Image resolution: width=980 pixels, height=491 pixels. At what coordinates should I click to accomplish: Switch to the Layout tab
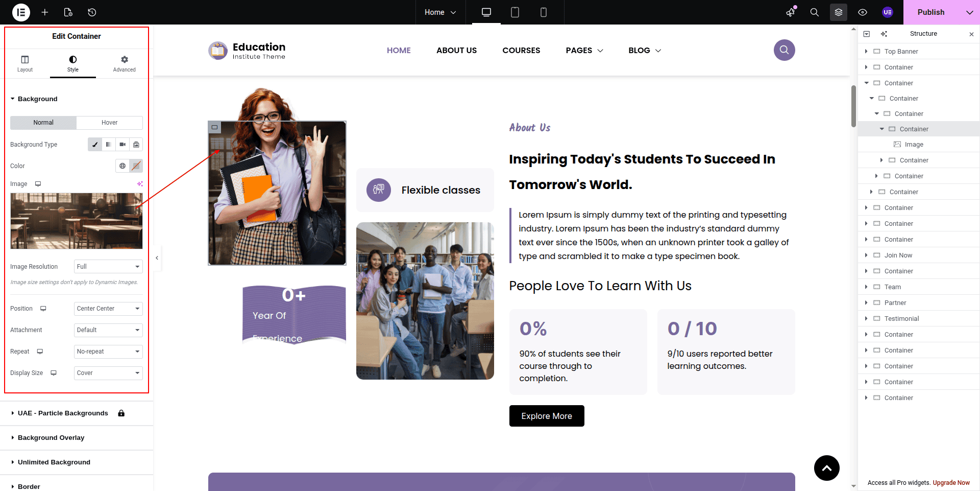pos(25,64)
